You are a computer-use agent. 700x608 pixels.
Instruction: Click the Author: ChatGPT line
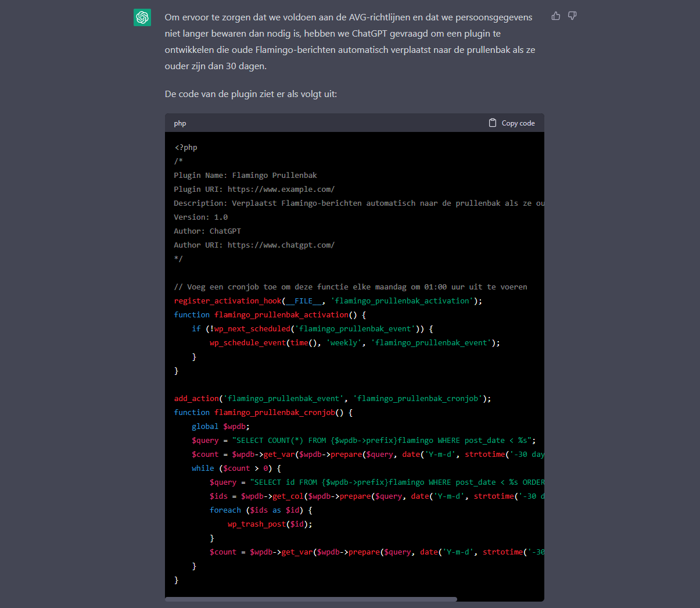coord(207,231)
